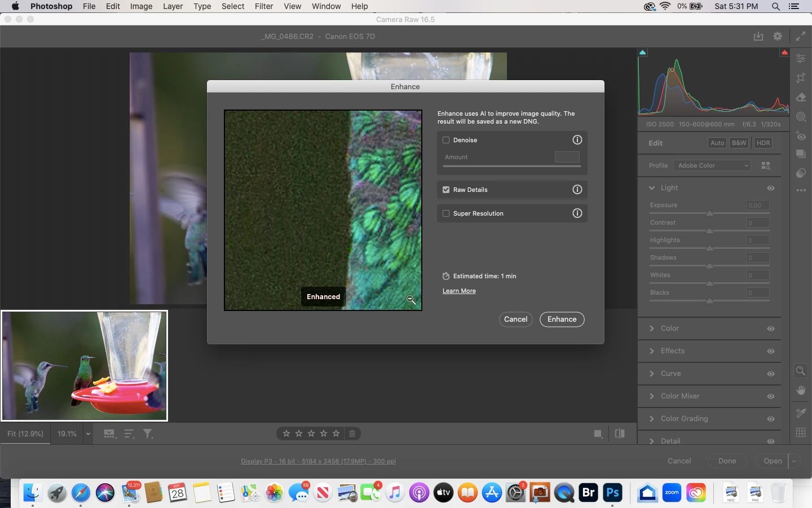
Task: Expand the Effects panel section
Action: point(652,351)
